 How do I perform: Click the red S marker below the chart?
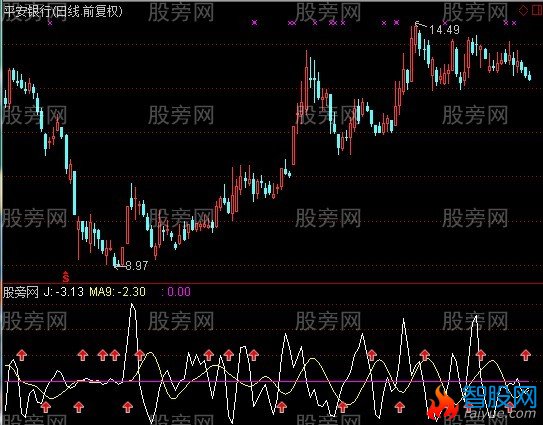(65, 276)
